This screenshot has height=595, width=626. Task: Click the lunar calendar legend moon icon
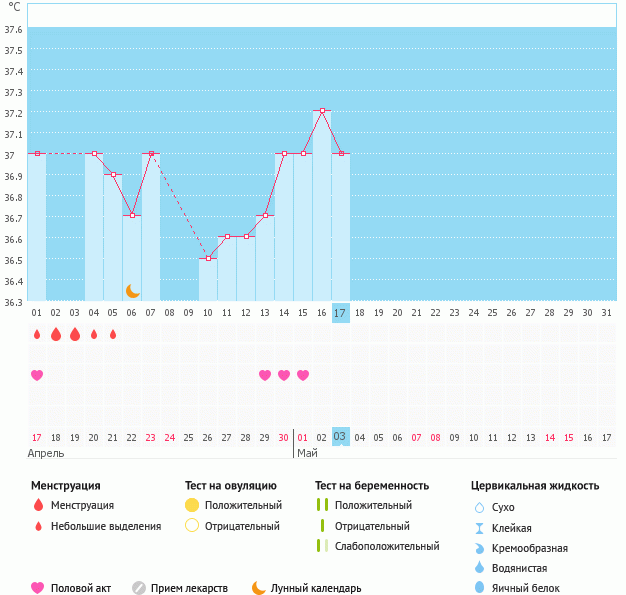(x=259, y=588)
